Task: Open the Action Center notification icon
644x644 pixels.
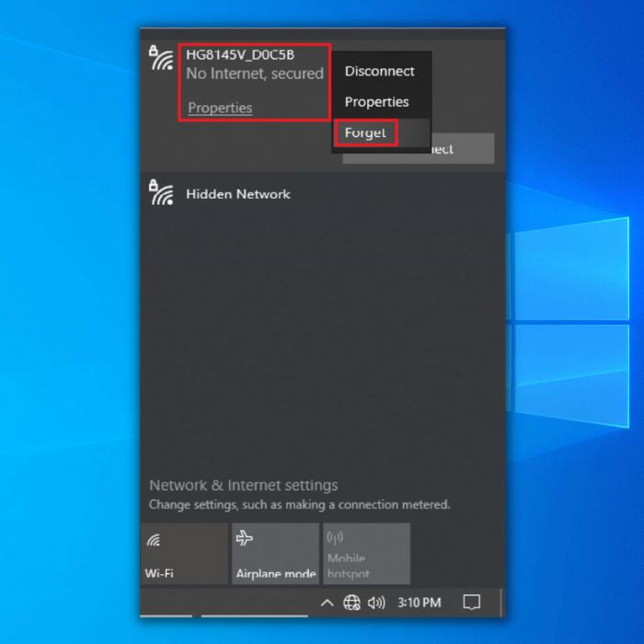Action: pos(471,603)
